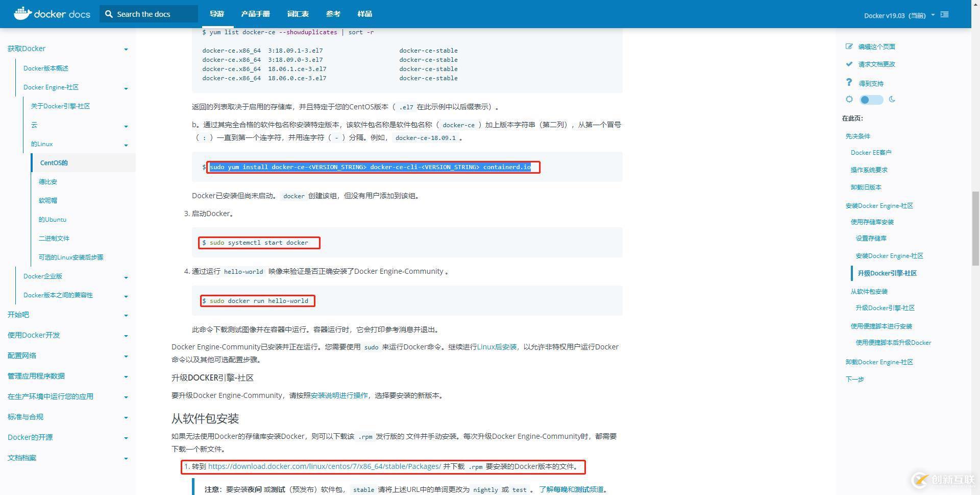Image resolution: width=980 pixels, height=495 pixels.
Task: Open 可选的Linux安装后步骤 in the sidebar
Action: pyautogui.click(x=71, y=257)
